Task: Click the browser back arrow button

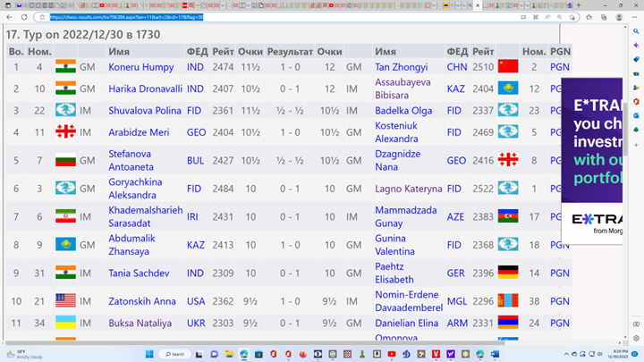Action: pos(8,17)
